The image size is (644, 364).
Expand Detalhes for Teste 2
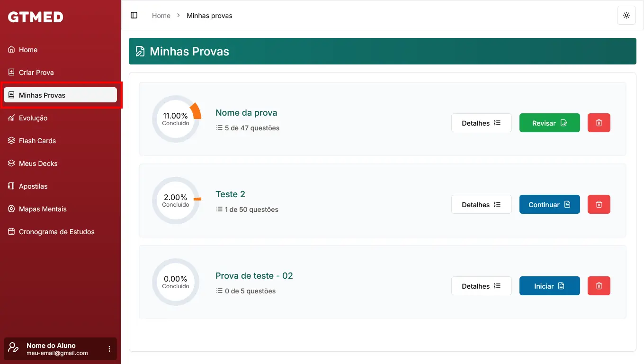click(481, 204)
